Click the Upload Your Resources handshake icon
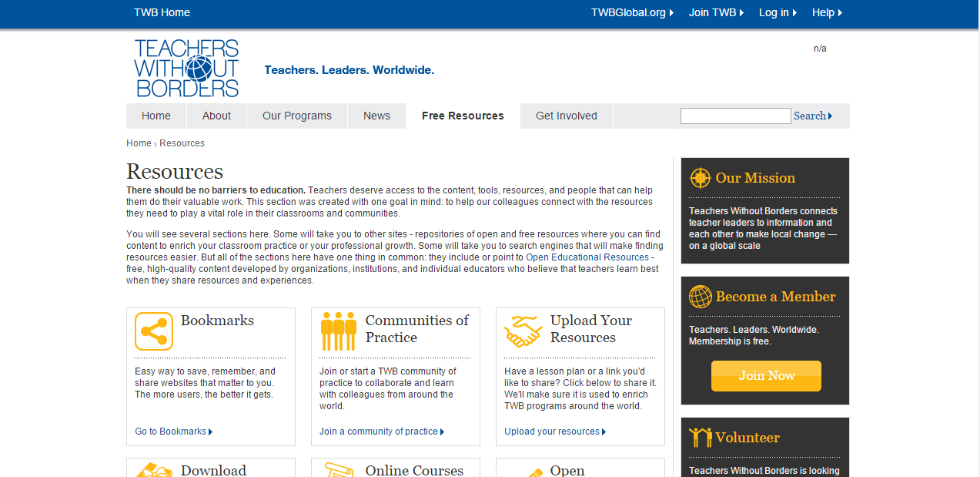Screen dimensions: 980x477 pos(523,331)
